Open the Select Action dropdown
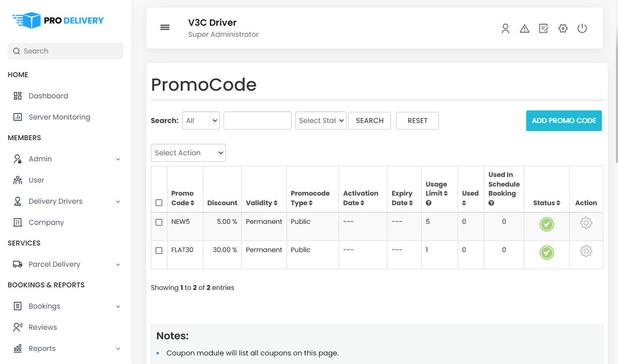 click(x=188, y=152)
